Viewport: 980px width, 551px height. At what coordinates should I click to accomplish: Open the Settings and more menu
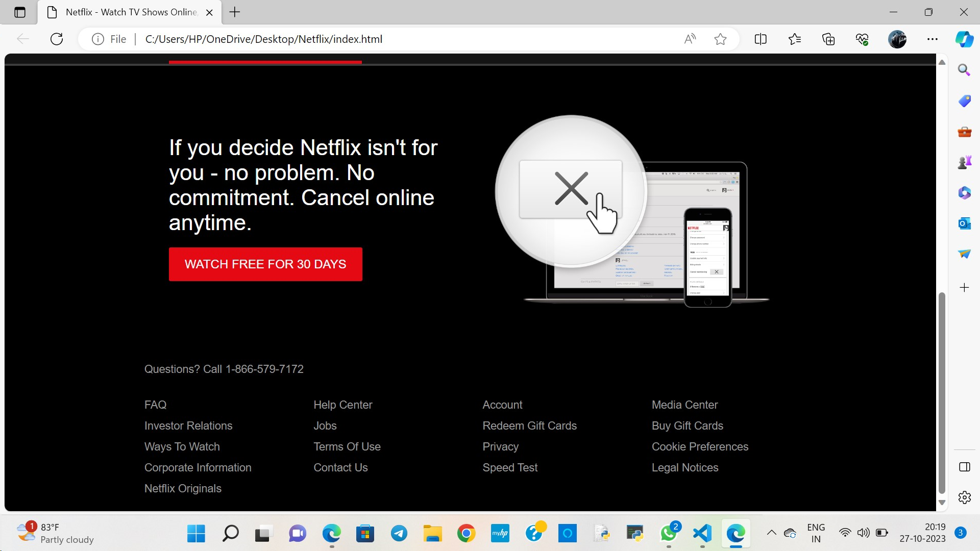[x=933, y=39]
